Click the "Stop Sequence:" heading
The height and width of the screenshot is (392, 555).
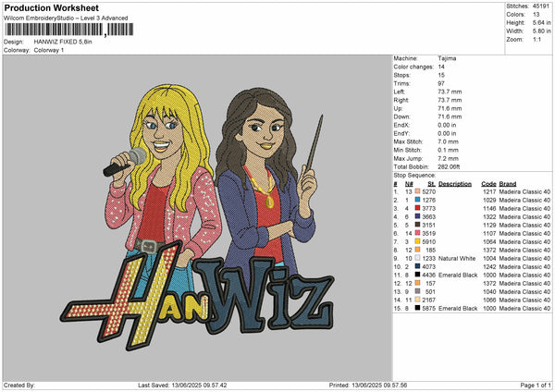click(414, 175)
